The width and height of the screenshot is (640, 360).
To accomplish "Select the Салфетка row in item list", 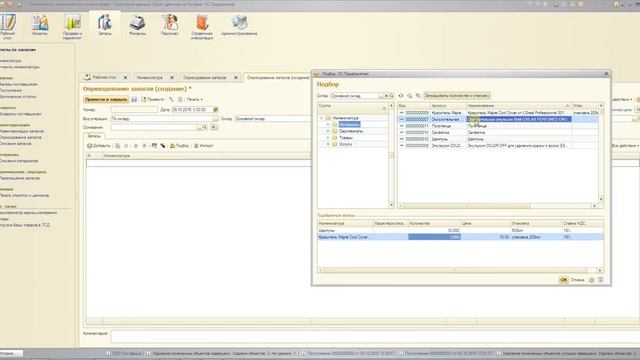I will click(x=498, y=132).
